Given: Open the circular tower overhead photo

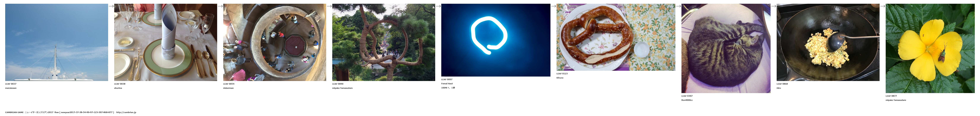Looking at the screenshot, I should click(275, 42).
